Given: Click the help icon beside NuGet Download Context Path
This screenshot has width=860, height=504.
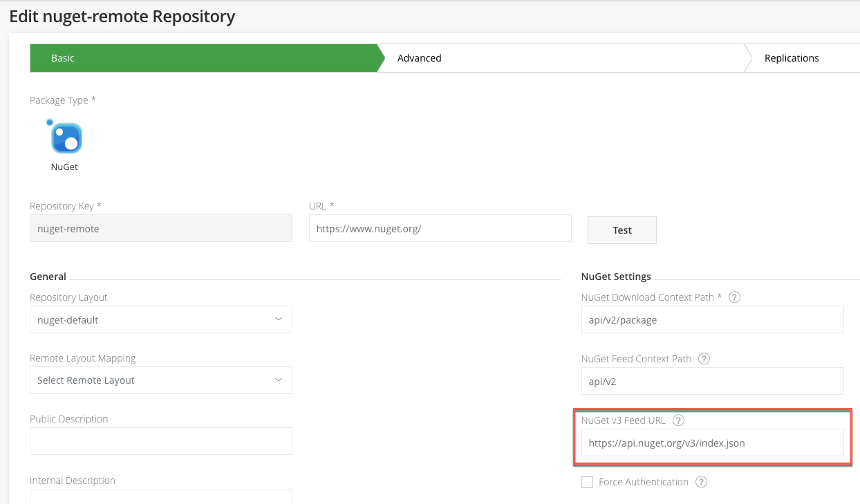Looking at the screenshot, I should 734,297.
